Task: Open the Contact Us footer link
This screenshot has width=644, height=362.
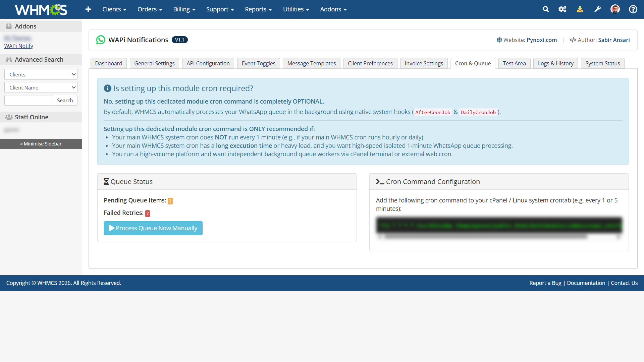Action: point(624,283)
